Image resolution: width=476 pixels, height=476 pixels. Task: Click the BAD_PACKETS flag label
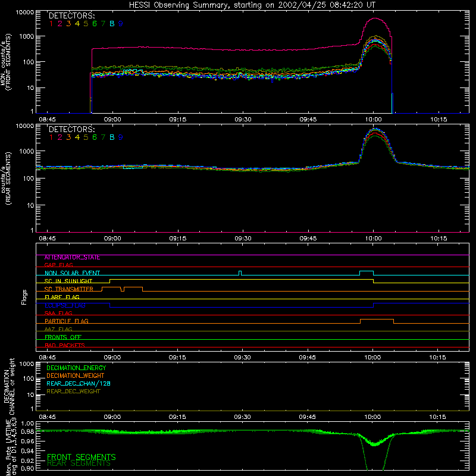tap(65, 345)
